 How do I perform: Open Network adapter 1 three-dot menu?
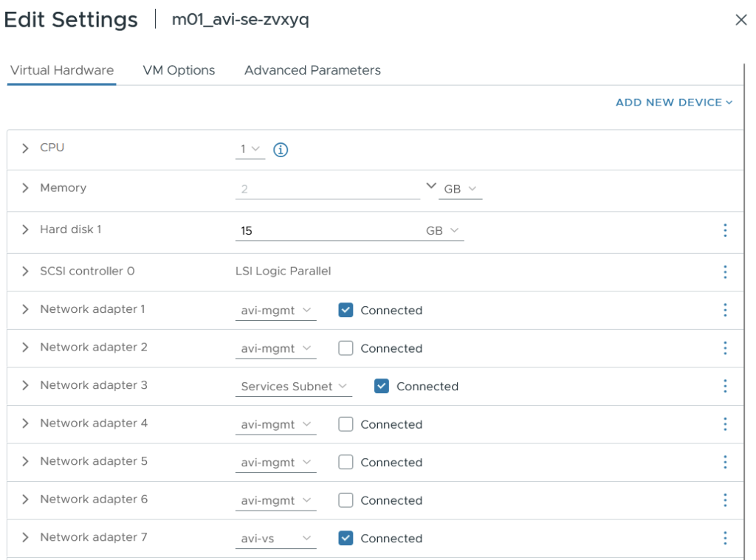[x=725, y=310]
